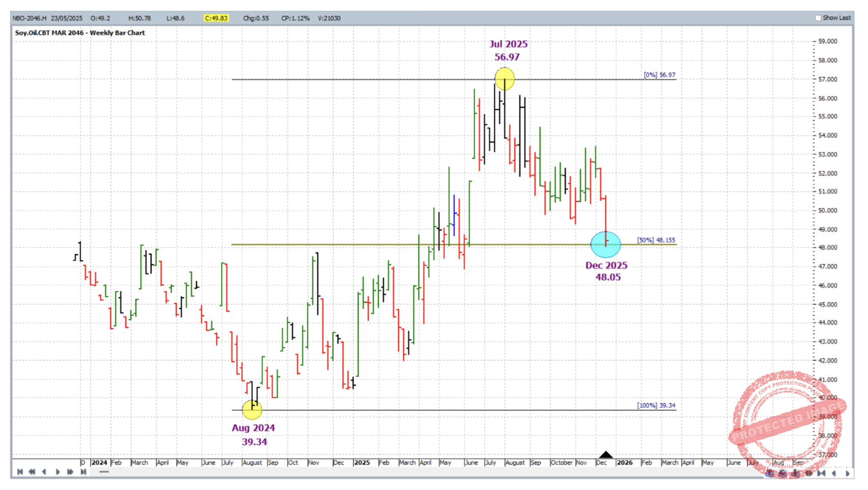Jump to the last bar of the chart
The image size is (868, 490).
[83, 472]
